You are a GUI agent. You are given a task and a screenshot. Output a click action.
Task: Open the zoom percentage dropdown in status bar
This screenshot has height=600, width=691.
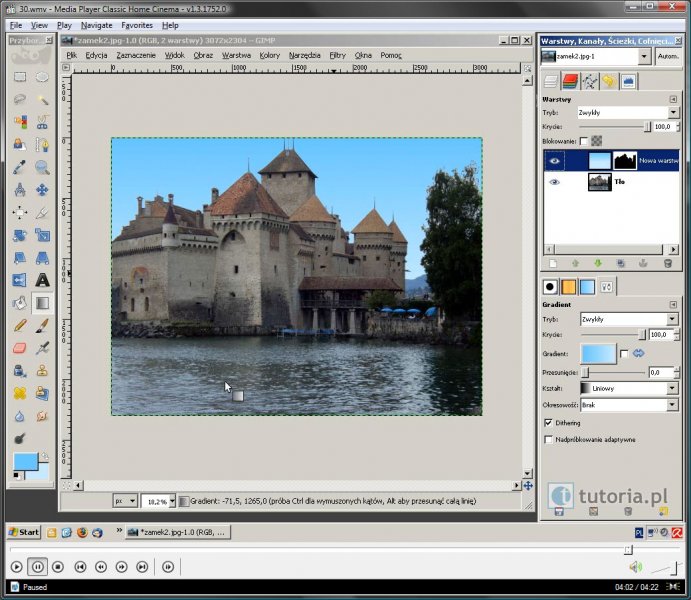point(170,500)
